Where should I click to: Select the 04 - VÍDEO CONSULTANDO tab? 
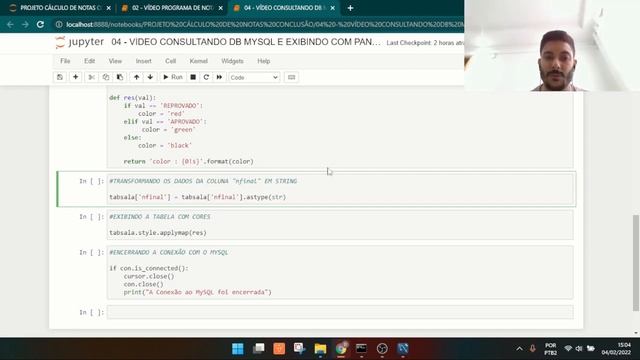pyautogui.click(x=284, y=8)
